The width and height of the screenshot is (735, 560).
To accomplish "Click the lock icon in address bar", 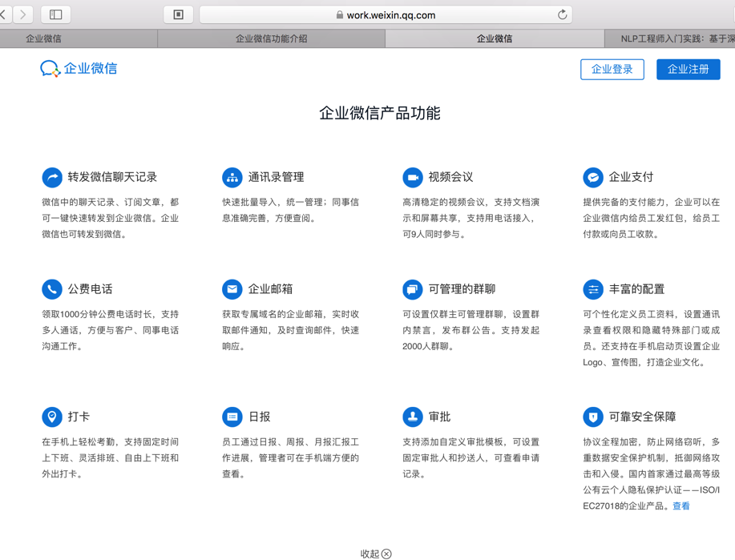I will point(339,15).
